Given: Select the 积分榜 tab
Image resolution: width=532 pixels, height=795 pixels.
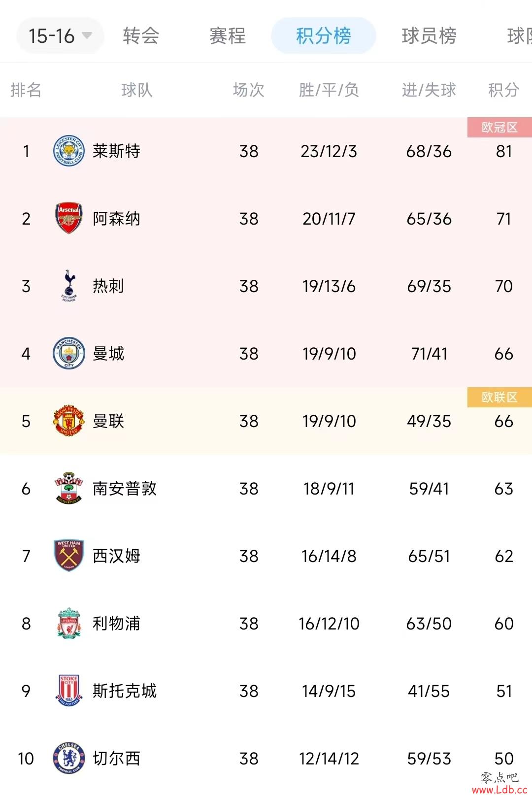Looking at the screenshot, I should tap(324, 35).
